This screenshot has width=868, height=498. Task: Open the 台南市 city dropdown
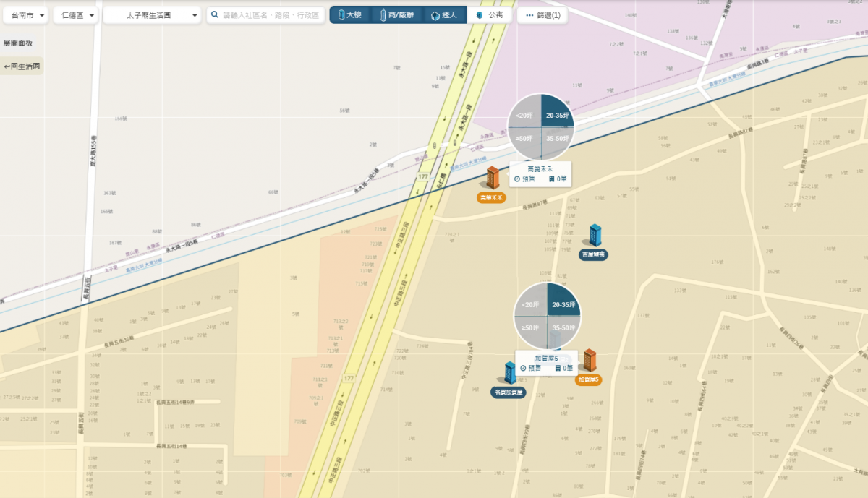[x=26, y=15]
